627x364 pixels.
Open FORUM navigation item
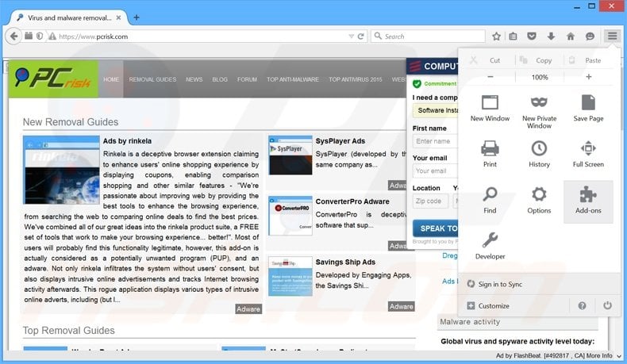[247, 79]
